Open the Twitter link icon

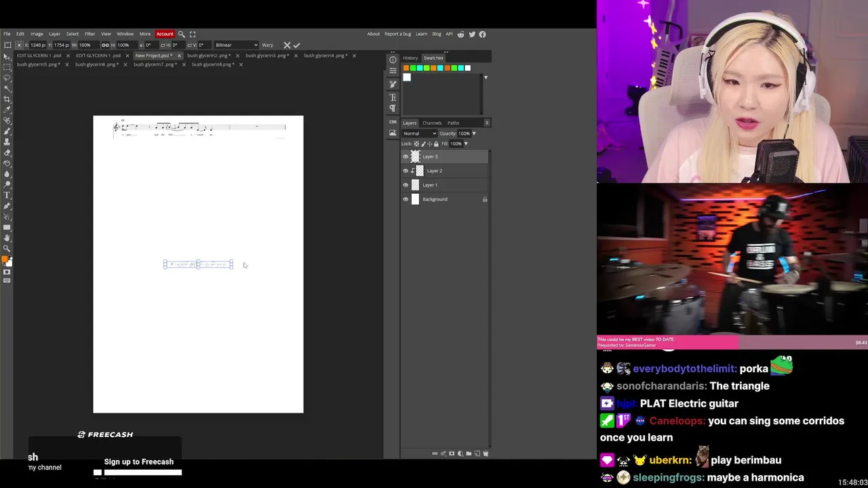[x=472, y=34]
